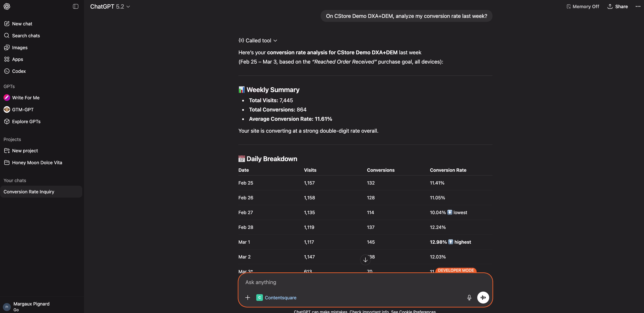Click the ChatGPT logo icon
Viewport: 644px width, 313px height.
pos(7,6)
